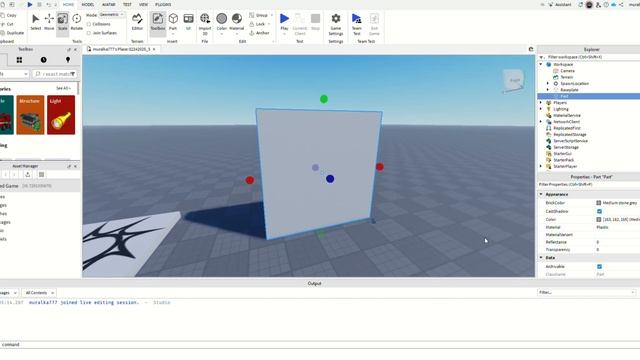The height and width of the screenshot is (360, 640).
Task: Expand the Lighting node
Action: point(541,109)
